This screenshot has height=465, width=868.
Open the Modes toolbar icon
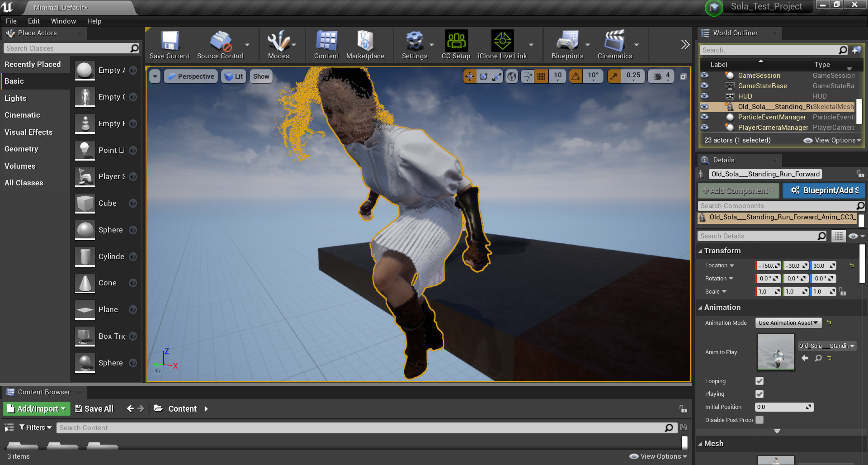278,45
